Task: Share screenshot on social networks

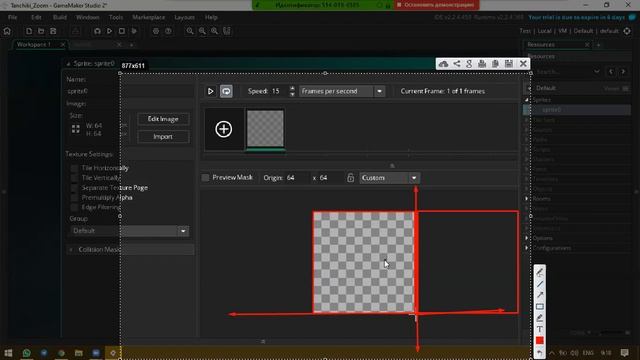Action: click(x=456, y=64)
